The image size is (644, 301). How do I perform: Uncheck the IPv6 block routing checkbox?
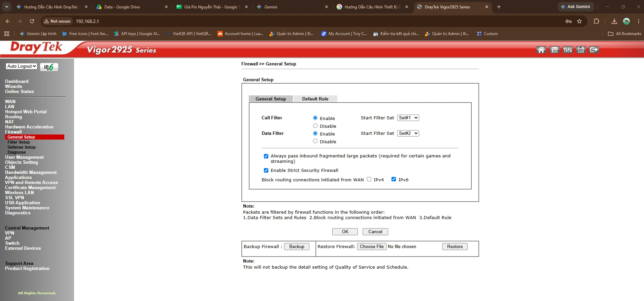pos(394,179)
